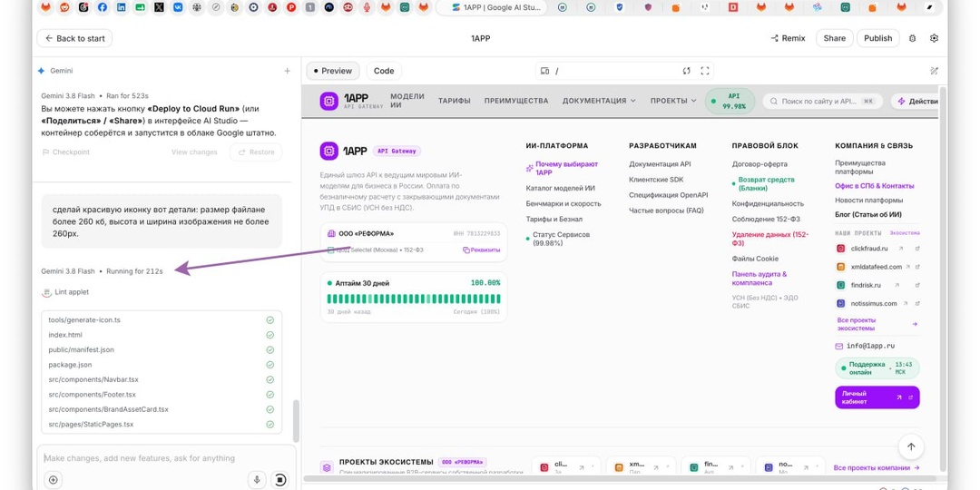
Task: Click the preview horizontal scrollbar
Action: tap(619, 479)
